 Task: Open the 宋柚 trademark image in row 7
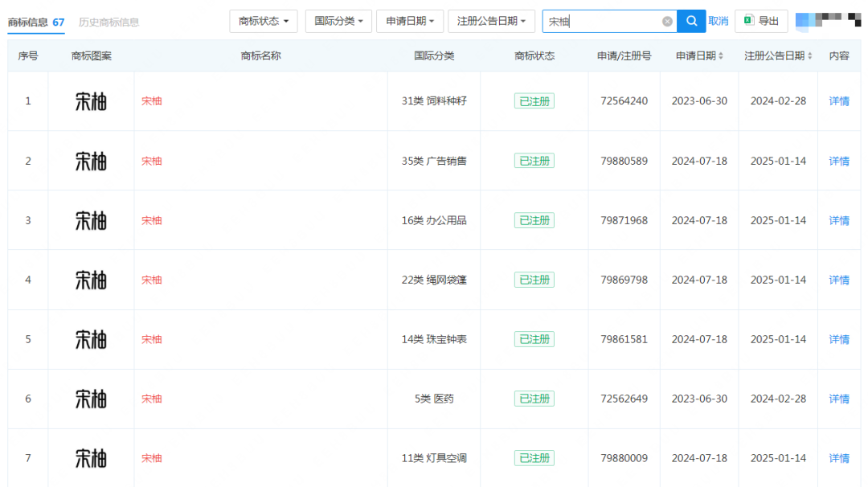pos(91,458)
